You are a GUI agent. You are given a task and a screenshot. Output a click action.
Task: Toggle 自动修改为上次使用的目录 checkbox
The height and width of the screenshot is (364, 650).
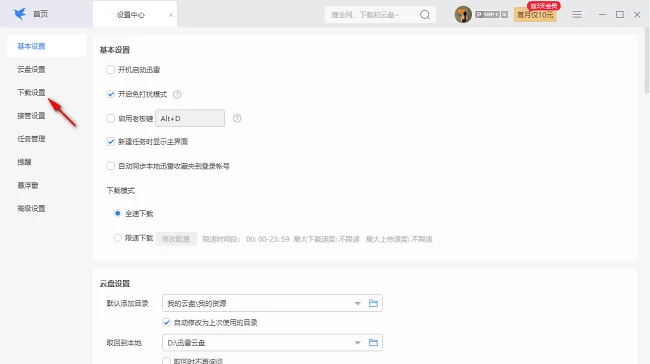[x=166, y=323]
